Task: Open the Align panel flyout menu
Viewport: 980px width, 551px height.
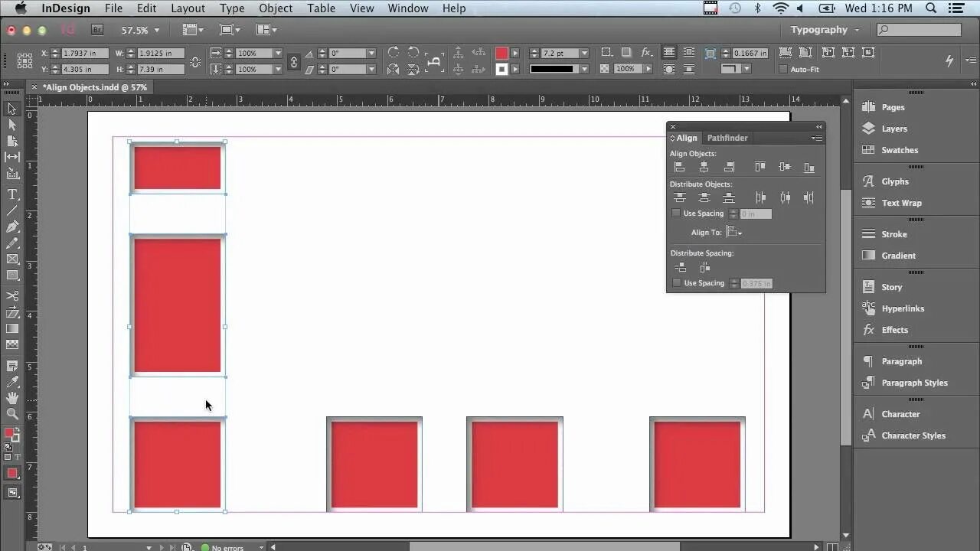Action: (817, 138)
